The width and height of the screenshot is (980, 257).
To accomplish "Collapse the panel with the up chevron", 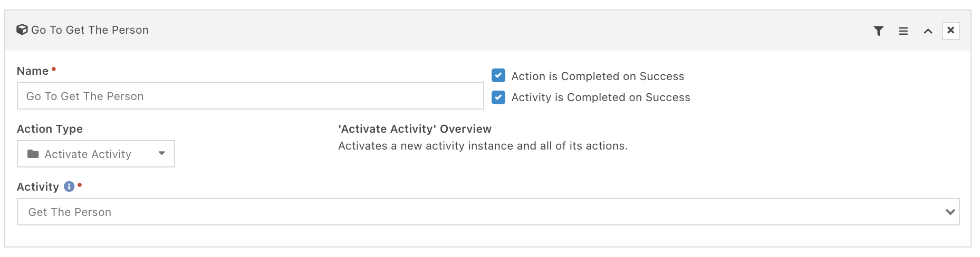I will [928, 31].
